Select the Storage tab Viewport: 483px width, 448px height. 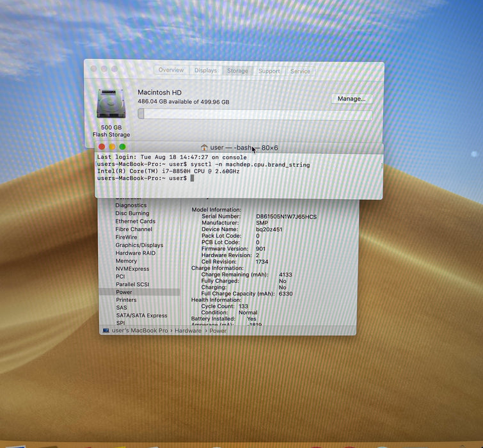click(237, 70)
